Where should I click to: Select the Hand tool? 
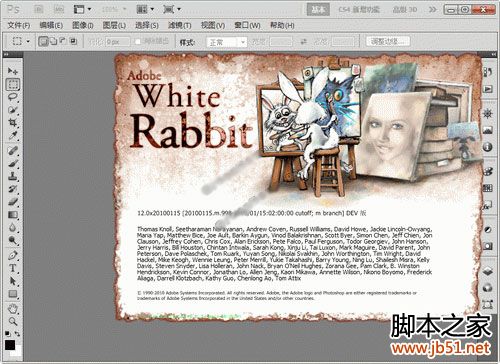click(x=13, y=309)
